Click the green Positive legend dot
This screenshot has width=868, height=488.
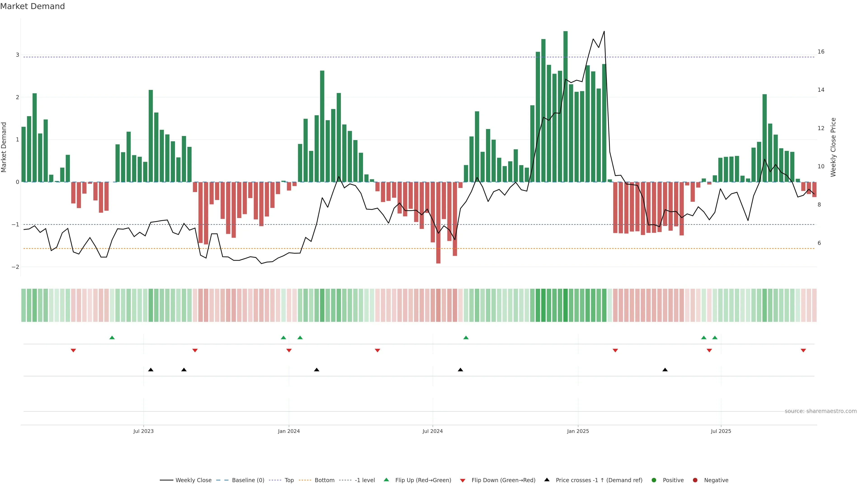[x=654, y=480]
